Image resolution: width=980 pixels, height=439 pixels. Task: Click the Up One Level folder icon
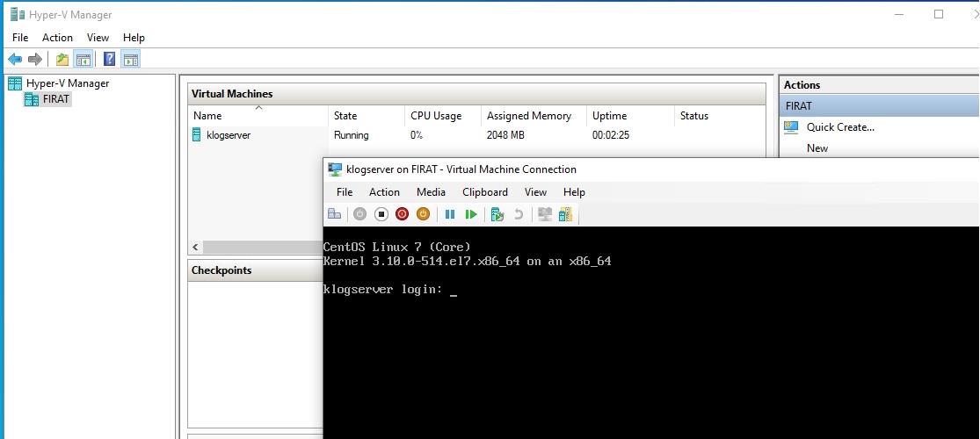point(62,60)
